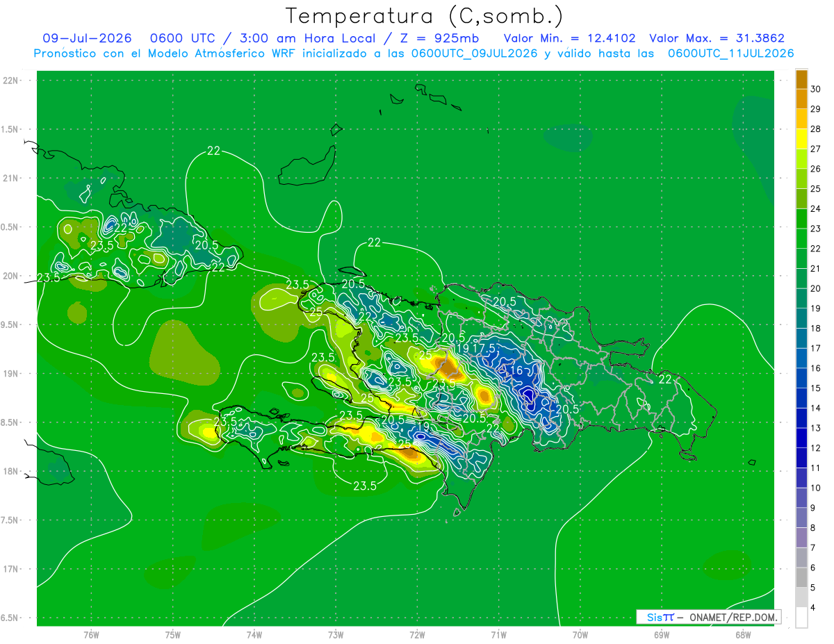Select the "7.5N" latitude tick label

[x=10, y=520]
